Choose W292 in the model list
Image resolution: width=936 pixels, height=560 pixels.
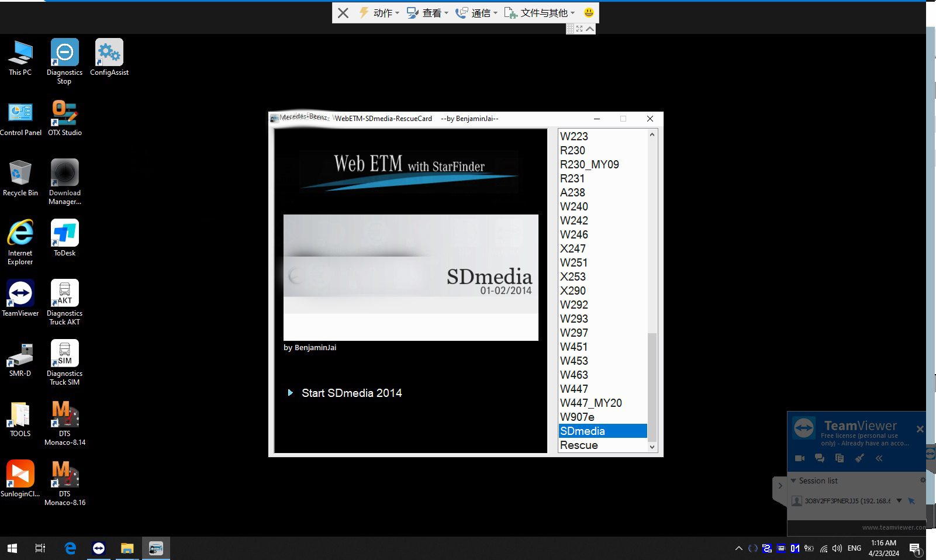pyautogui.click(x=603, y=305)
